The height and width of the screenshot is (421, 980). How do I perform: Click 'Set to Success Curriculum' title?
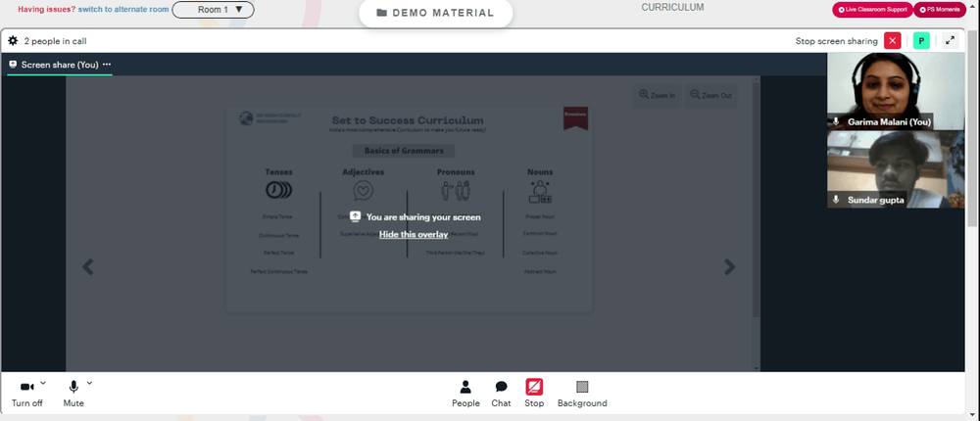[408, 120]
